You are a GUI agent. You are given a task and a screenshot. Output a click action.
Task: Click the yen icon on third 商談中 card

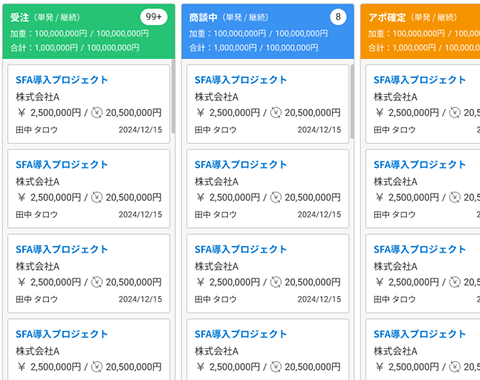click(201, 282)
